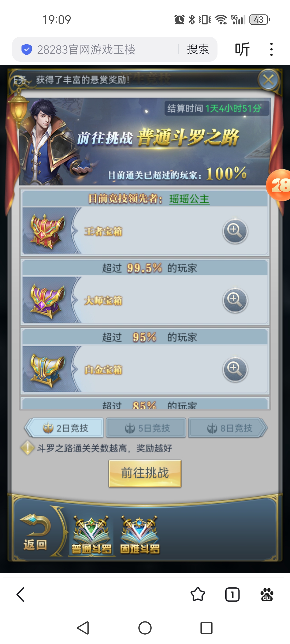Inspect the 大师宝箱 reward with magnifier
Viewport: 290px width, 644px height.
point(235,300)
